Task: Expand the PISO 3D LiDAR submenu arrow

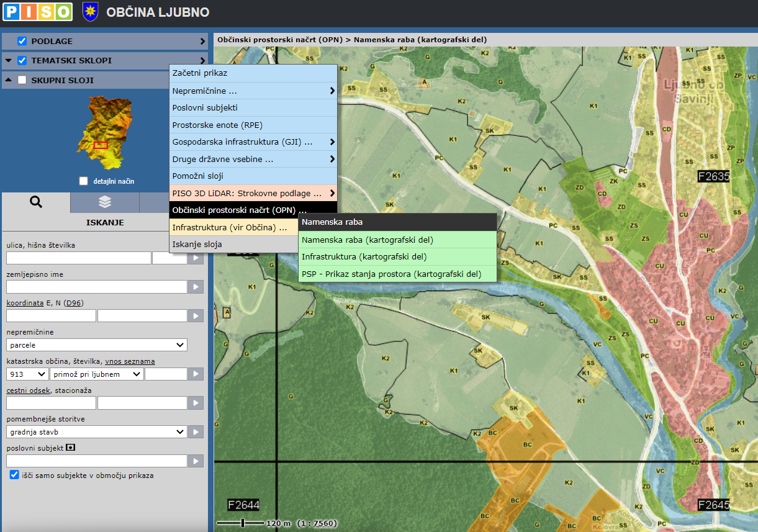Action: [332, 193]
